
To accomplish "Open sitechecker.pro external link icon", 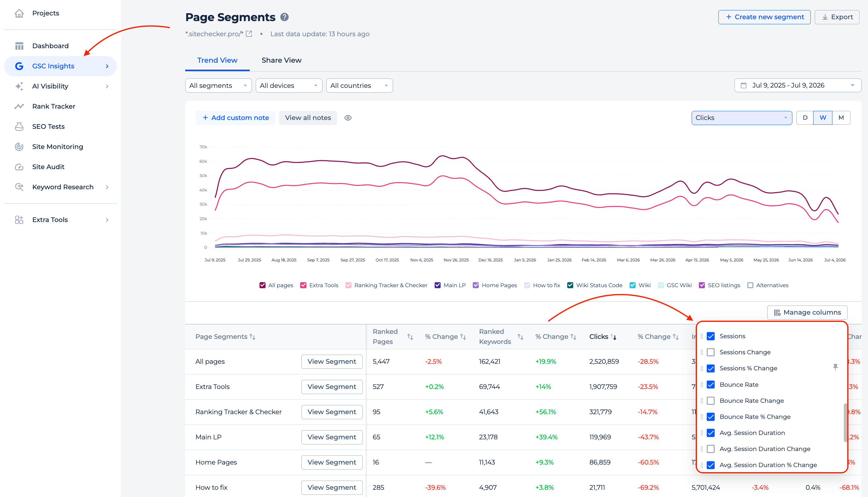I will (x=249, y=34).
